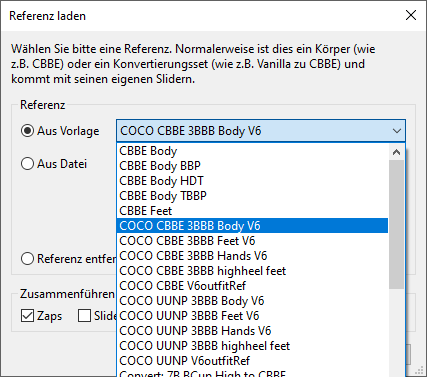Click the list scrollbar up arrow
This screenshot has height=377, width=427.
tap(396, 152)
